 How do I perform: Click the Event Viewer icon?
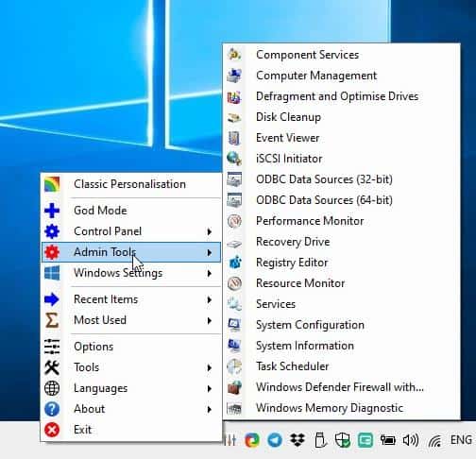[234, 138]
